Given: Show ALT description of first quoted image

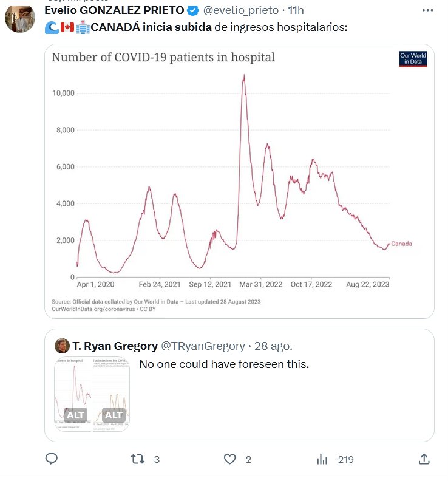Looking at the screenshot, I should coord(76,415).
